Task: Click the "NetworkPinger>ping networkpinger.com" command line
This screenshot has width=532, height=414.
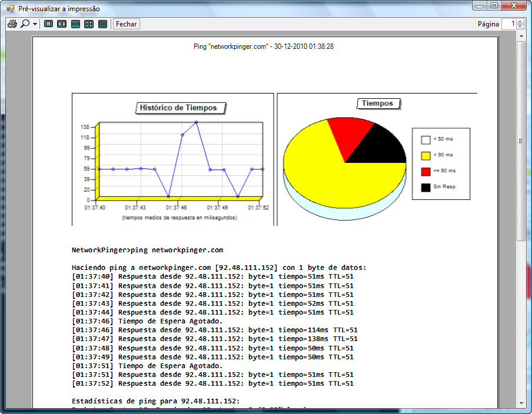Action: (148, 251)
